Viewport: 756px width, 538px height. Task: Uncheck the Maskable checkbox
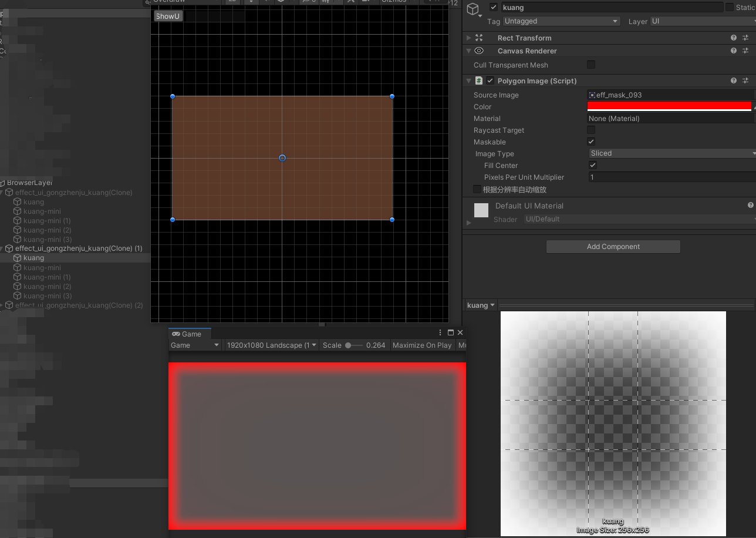coord(591,142)
